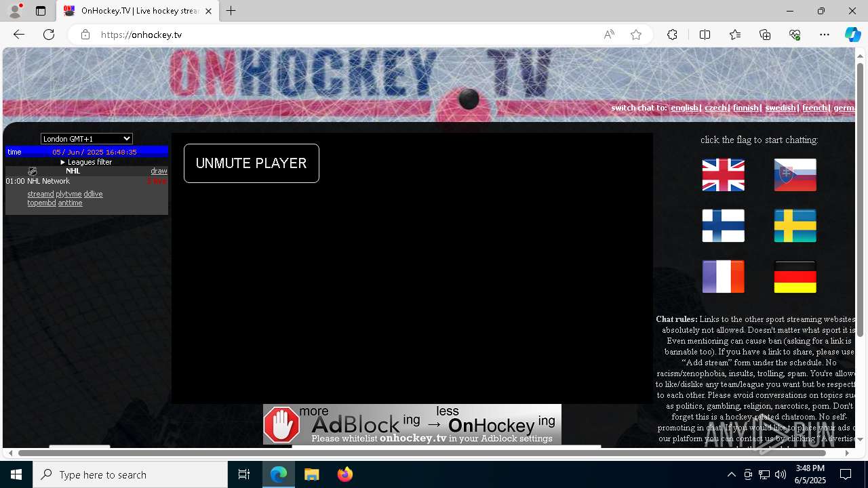
Task: Click the NHL draw link
Action: [159, 171]
